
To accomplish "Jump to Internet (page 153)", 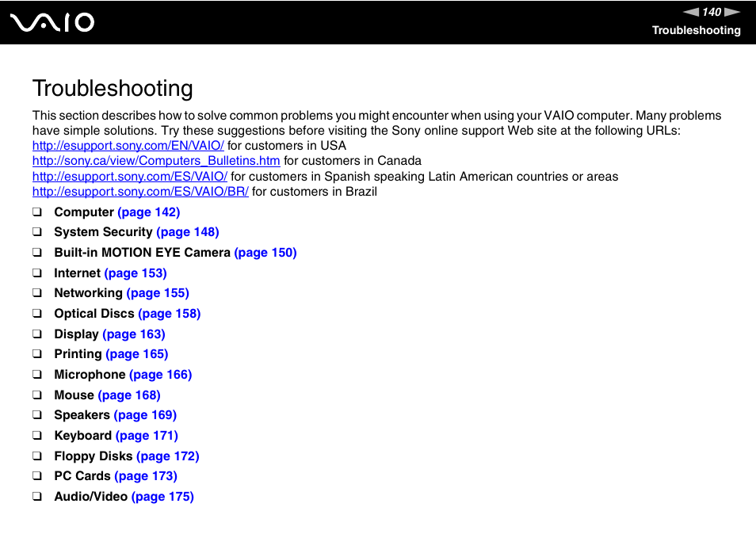I will coord(136,273).
